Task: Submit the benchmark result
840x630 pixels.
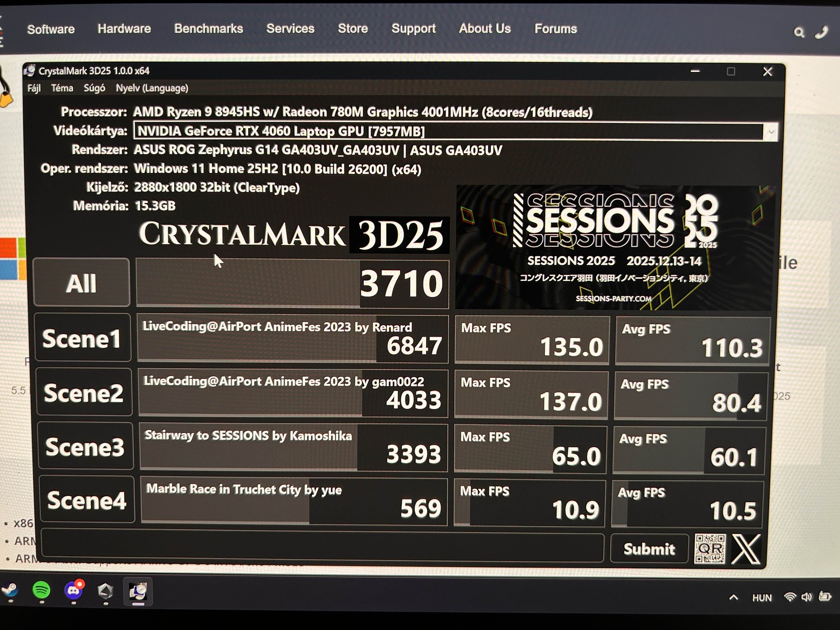Action: (x=649, y=549)
